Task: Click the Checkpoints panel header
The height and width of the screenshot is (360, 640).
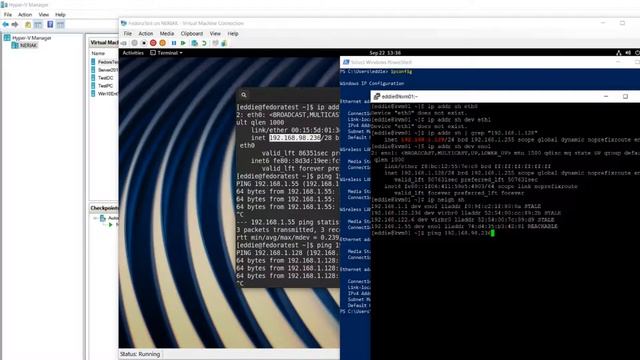Action: [104, 208]
